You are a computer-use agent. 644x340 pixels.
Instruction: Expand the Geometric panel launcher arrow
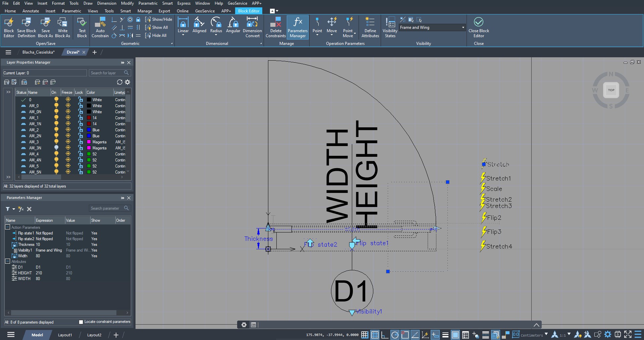(172, 44)
